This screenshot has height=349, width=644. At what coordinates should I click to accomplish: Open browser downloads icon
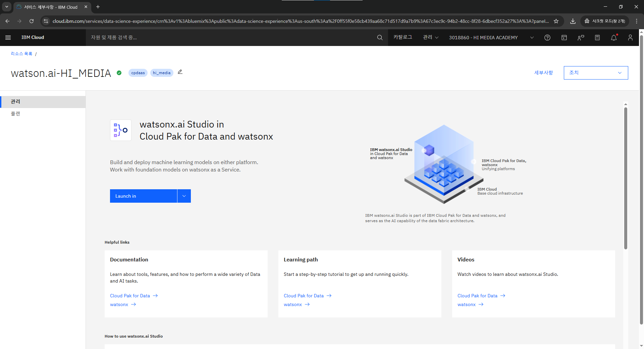(573, 21)
